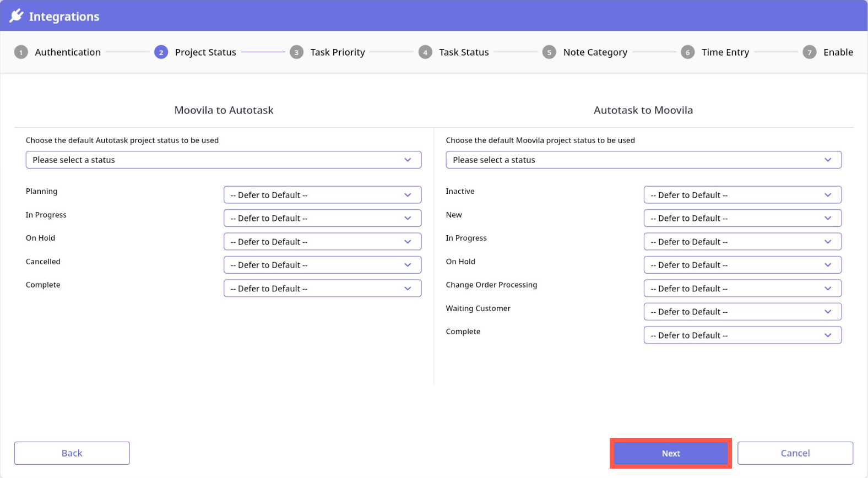The height and width of the screenshot is (478, 868).
Task: Click step 6 Time Entry circle icon
Action: click(x=687, y=52)
